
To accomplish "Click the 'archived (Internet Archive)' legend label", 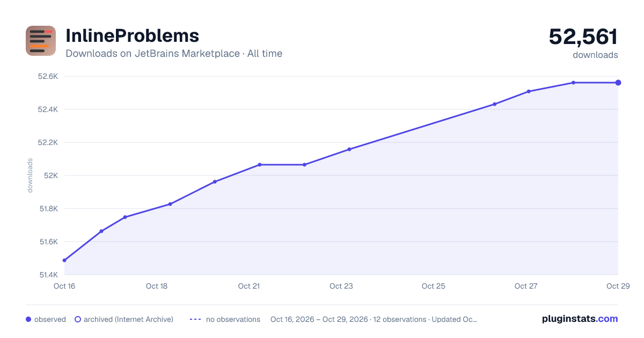I will [x=128, y=319].
